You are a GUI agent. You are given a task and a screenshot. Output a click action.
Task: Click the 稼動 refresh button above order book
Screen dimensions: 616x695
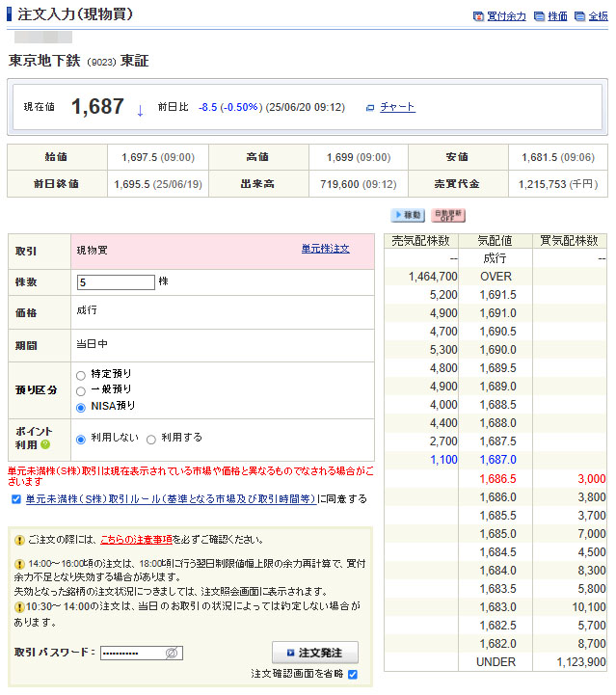pyautogui.click(x=408, y=215)
